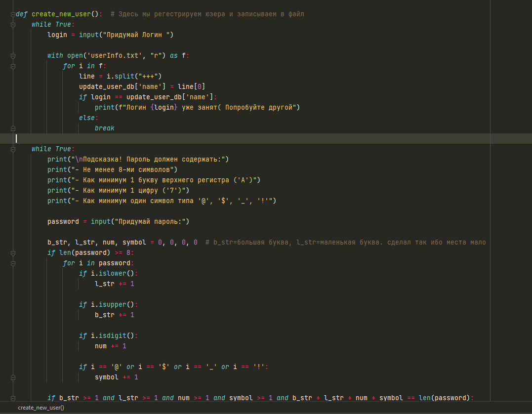Click the i.isupper() call
The height and width of the screenshot is (414, 532).
(113, 305)
